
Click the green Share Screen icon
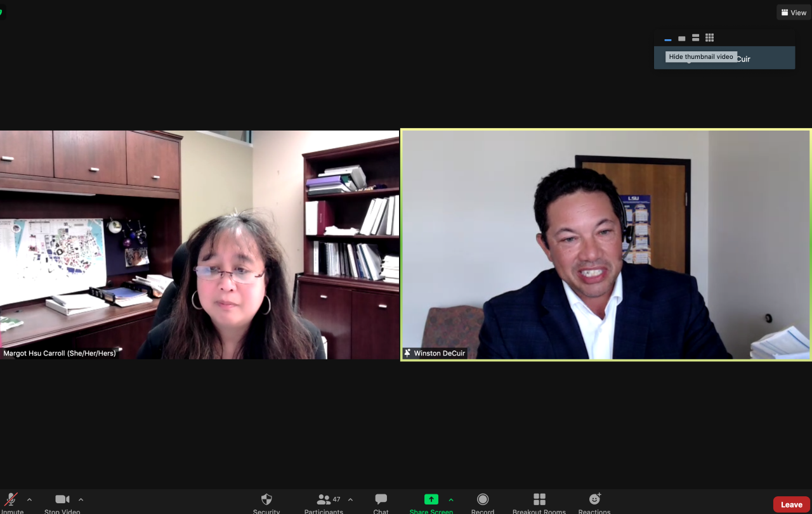click(431, 500)
